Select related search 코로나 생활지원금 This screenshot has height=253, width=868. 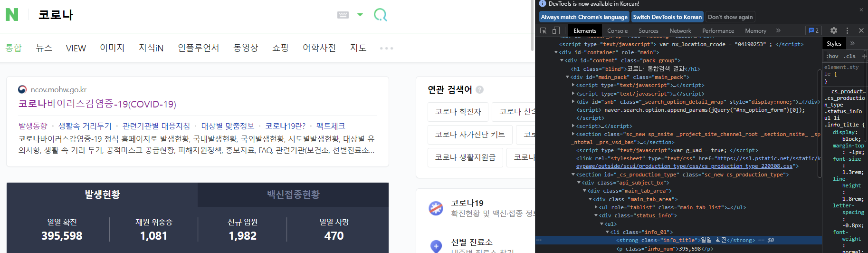pyautogui.click(x=465, y=157)
